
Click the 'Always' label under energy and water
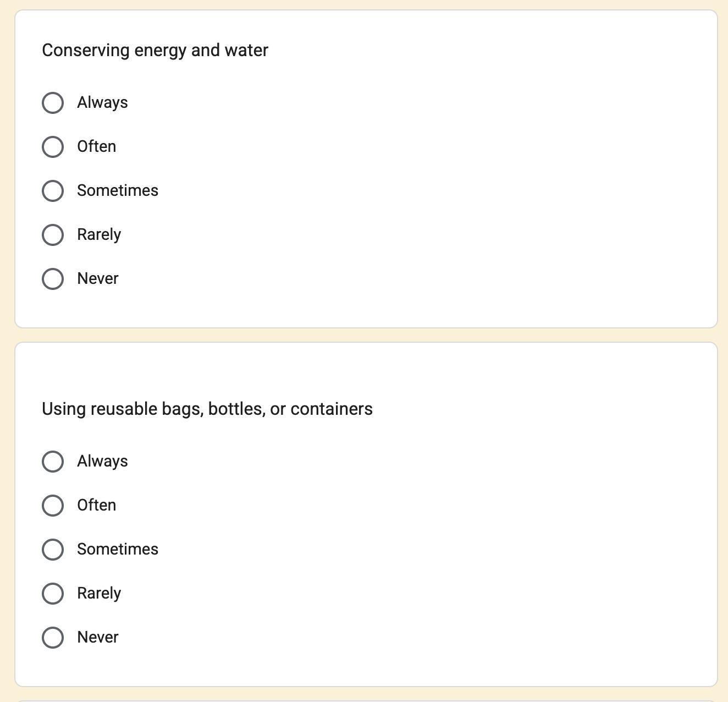coord(102,103)
